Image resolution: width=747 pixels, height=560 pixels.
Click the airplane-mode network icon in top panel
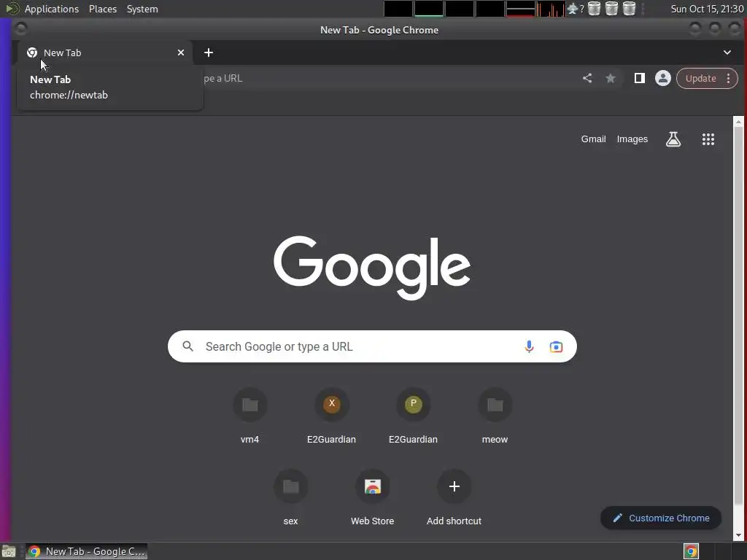573,9
